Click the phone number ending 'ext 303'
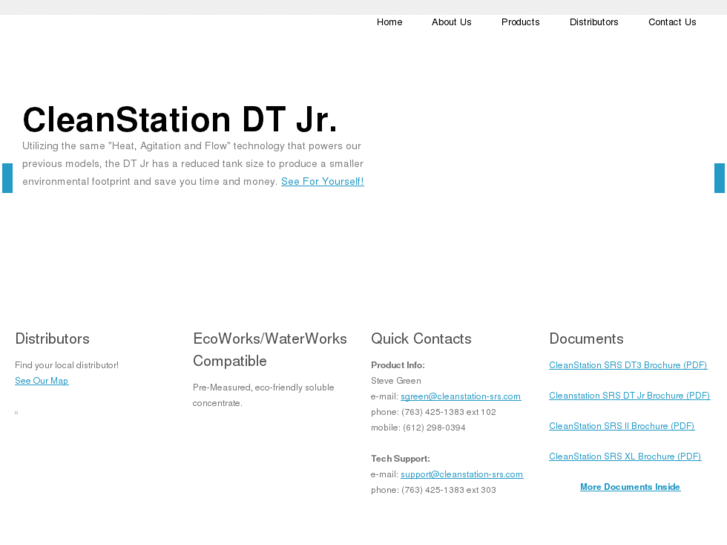727x545 pixels. pyautogui.click(x=448, y=490)
